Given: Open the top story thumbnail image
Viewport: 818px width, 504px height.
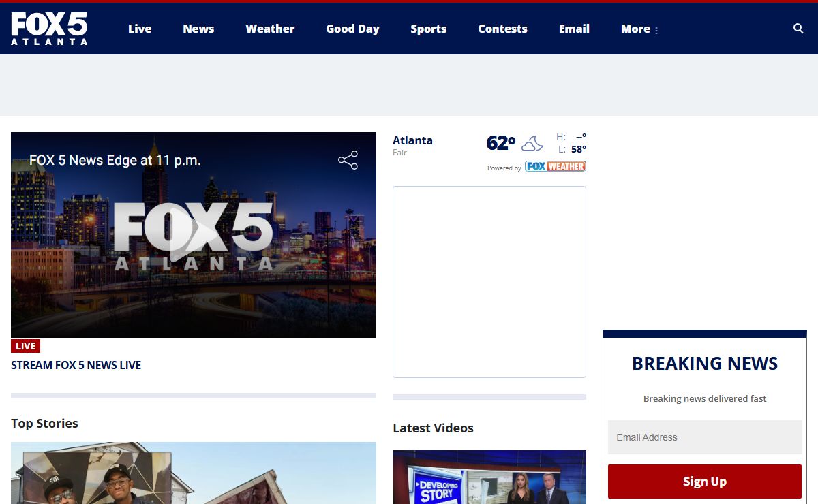Looking at the screenshot, I should [x=194, y=473].
